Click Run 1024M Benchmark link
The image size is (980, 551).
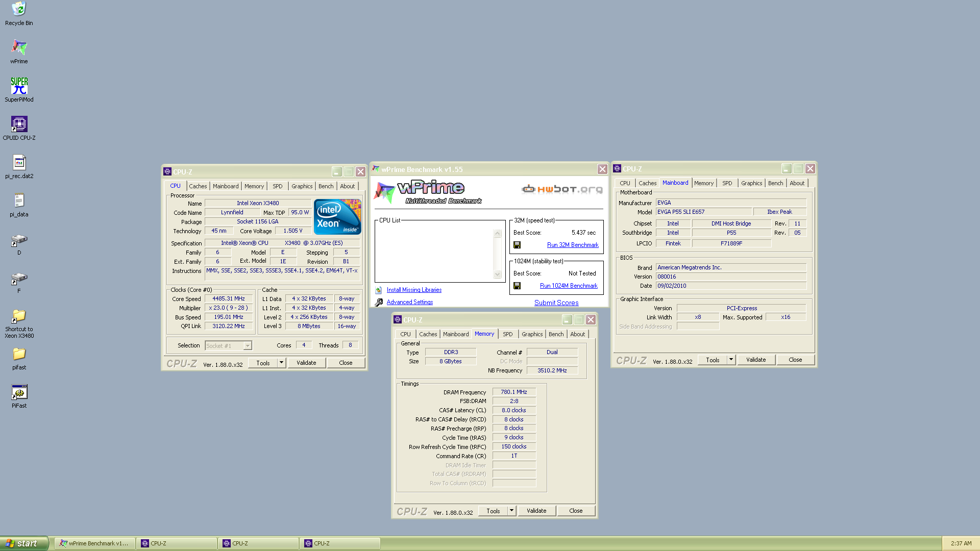[x=569, y=286]
